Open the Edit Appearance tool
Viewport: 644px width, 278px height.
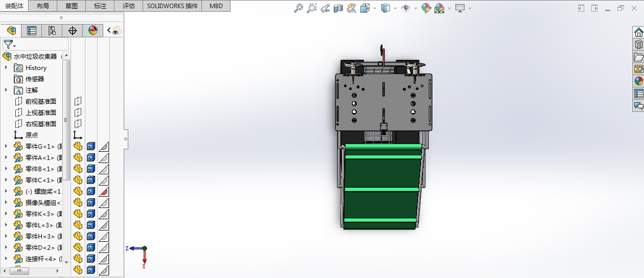[426, 8]
